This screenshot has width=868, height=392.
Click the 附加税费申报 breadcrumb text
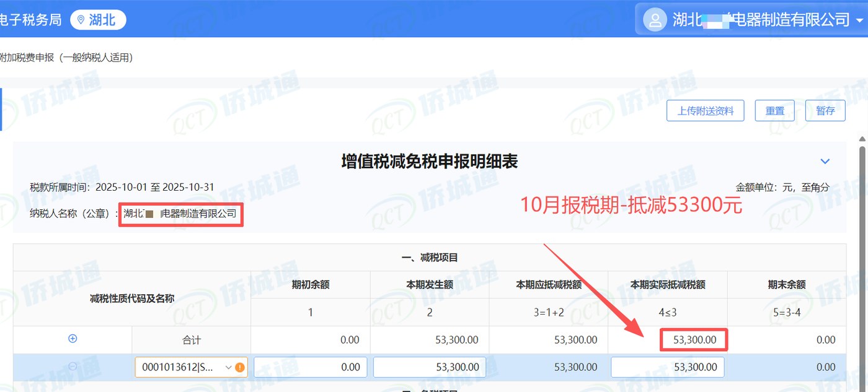coord(67,58)
